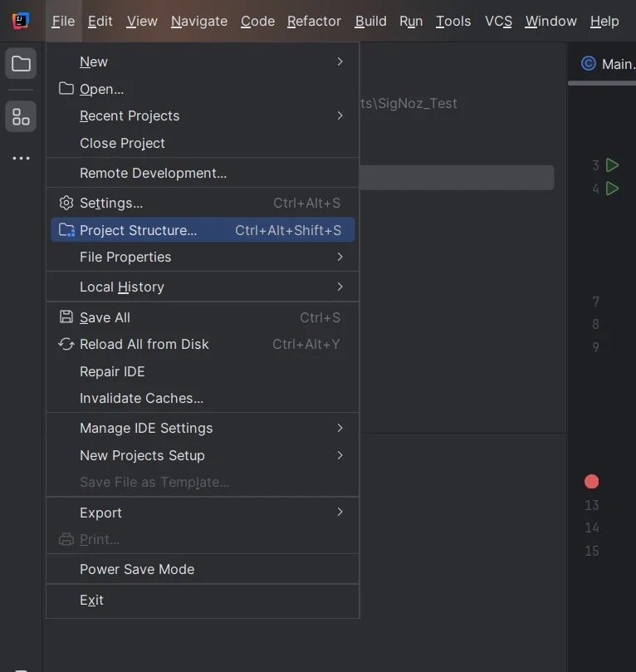Show more tool windows via ellipsis icon
The image size is (636, 672).
[x=21, y=158]
